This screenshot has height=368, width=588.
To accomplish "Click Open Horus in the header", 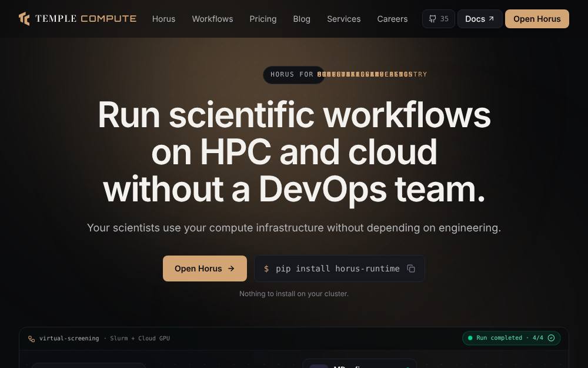I will point(537,19).
